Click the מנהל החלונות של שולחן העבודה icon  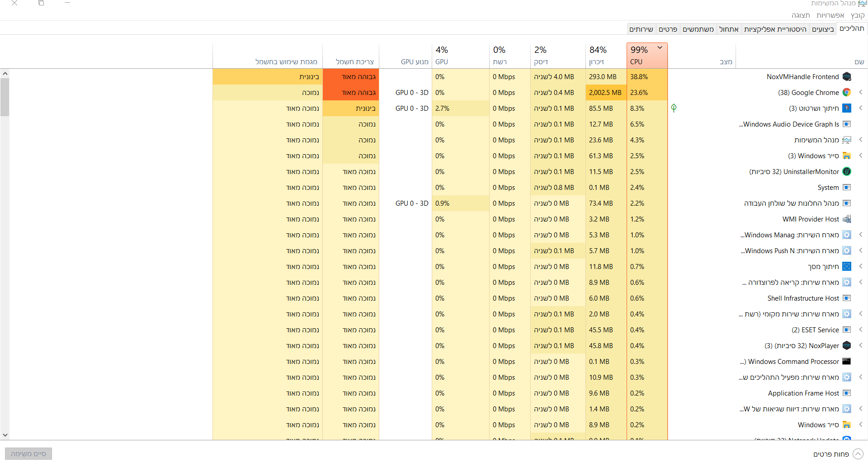coord(847,203)
